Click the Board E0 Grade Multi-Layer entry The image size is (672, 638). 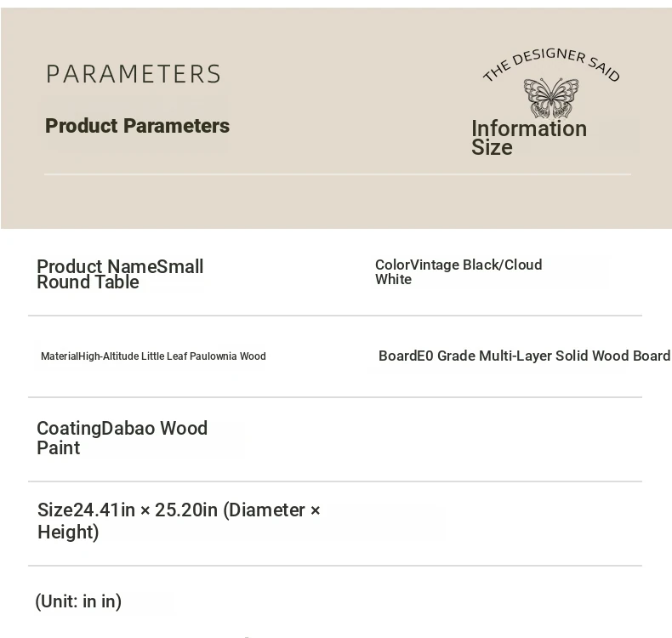click(524, 356)
